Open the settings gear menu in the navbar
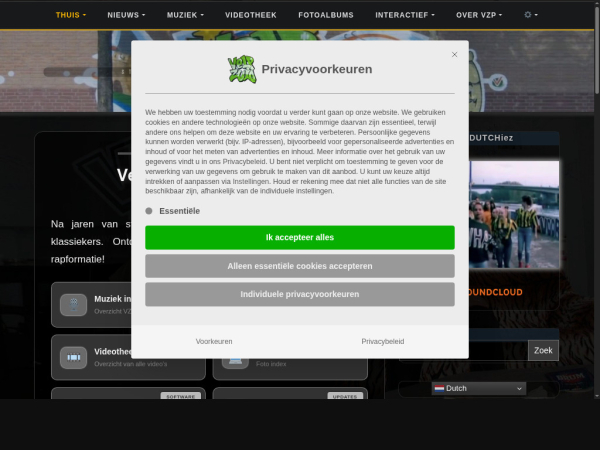Screen dimensions: 600x450 click(530, 15)
